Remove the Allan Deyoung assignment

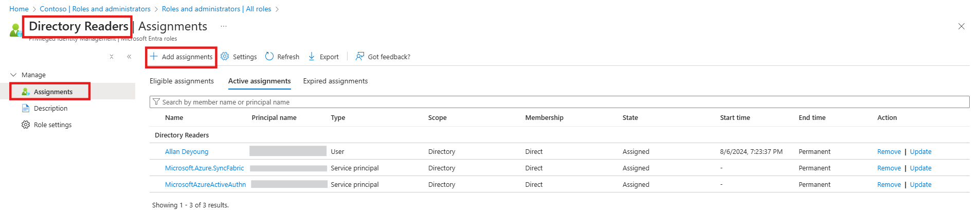[x=888, y=152]
